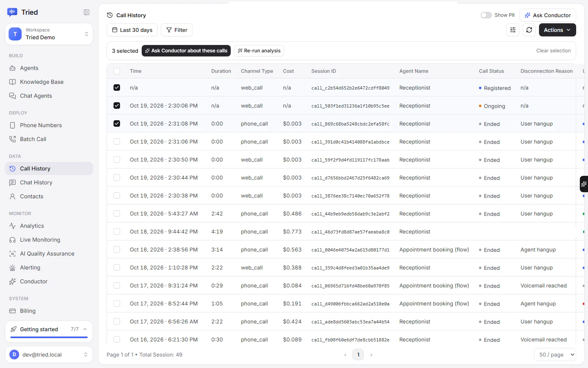The image size is (588, 368).
Task: Open AI Quality Assurance in the sidebar
Action: click(x=49, y=254)
